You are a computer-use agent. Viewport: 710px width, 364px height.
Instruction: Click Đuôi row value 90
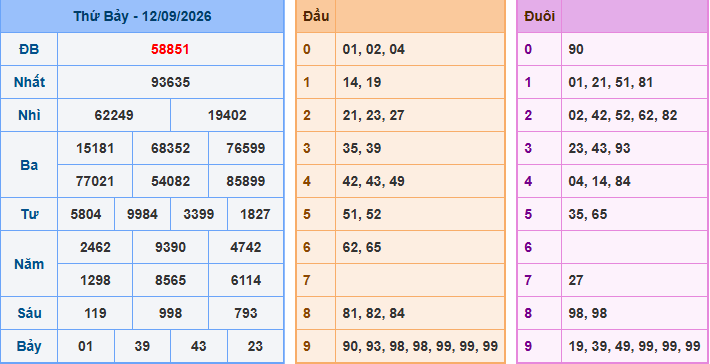click(x=576, y=49)
